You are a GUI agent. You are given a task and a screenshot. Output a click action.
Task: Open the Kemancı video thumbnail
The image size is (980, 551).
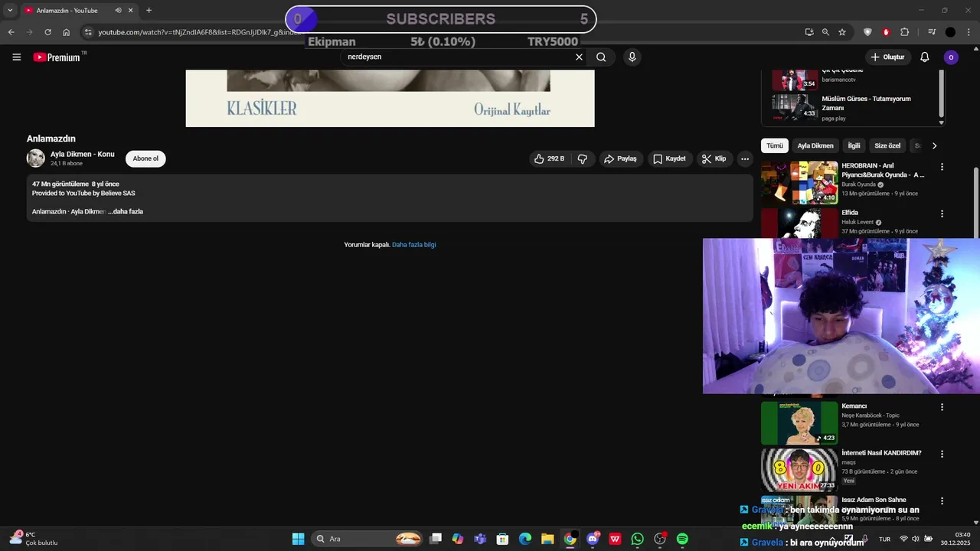click(799, 422)
